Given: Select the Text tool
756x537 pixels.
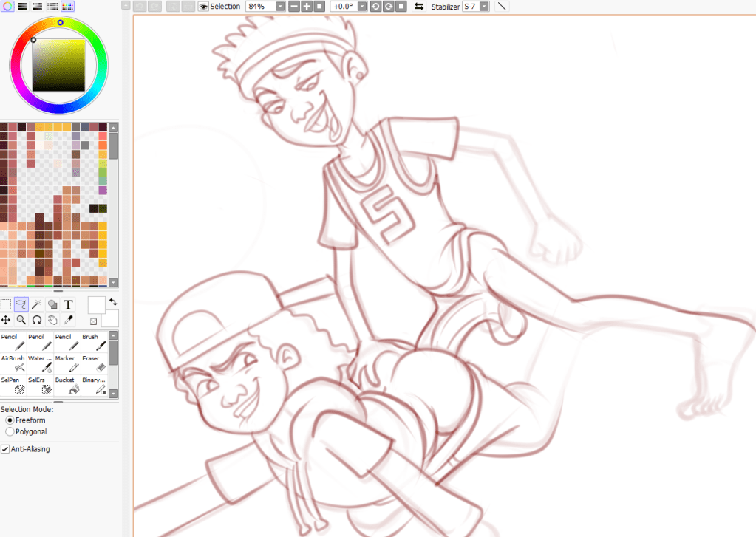Looking at the screenshot, I should (68, 304).
